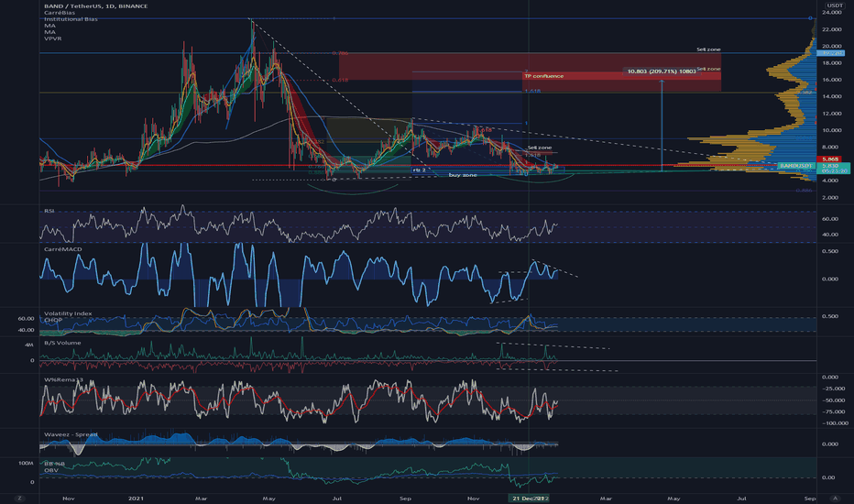Click the 0.618 Fibonacci level label
The width and height of the screenshot is (854, 504).
[340, 80]
